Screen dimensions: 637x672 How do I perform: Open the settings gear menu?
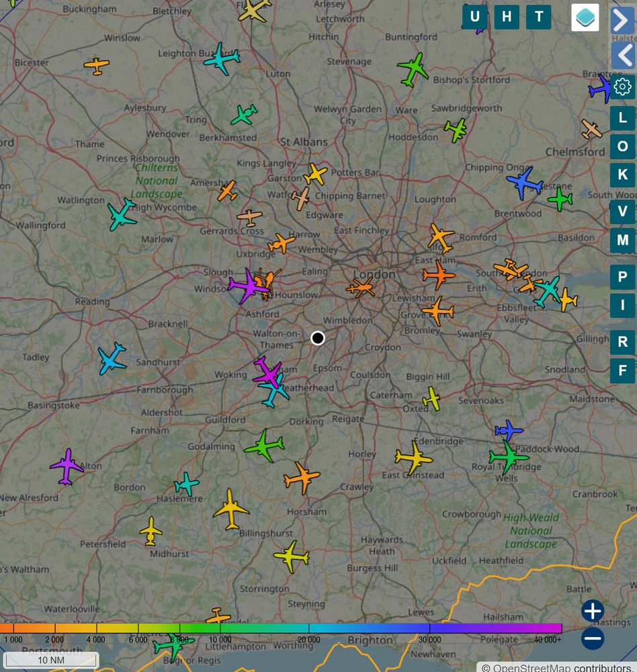(622, 87)
